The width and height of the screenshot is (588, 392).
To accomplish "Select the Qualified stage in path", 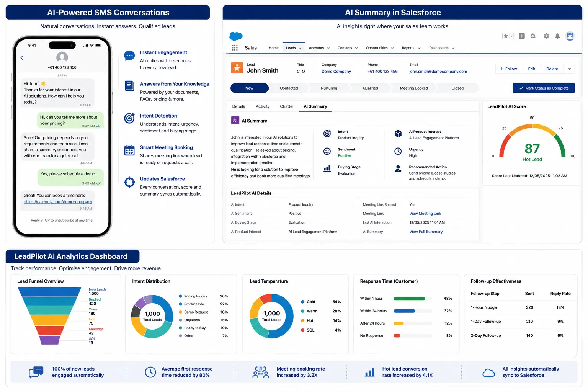I will tap(370, 88).
